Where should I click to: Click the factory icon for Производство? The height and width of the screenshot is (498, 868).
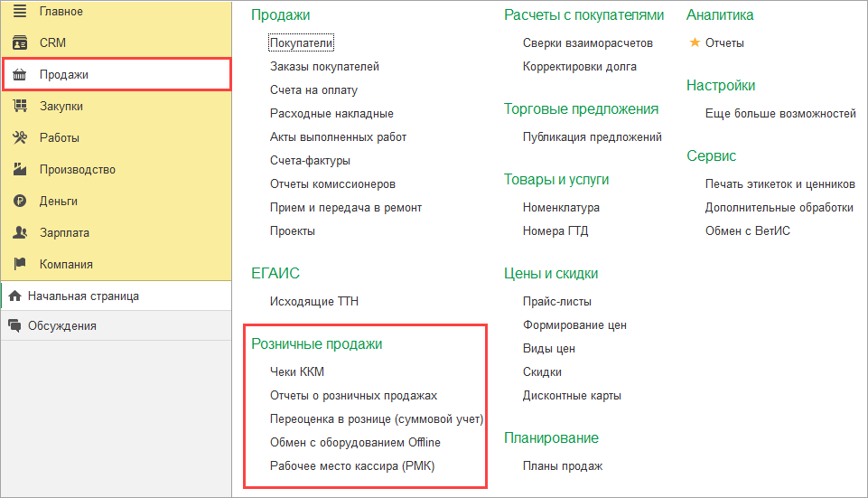19,169
